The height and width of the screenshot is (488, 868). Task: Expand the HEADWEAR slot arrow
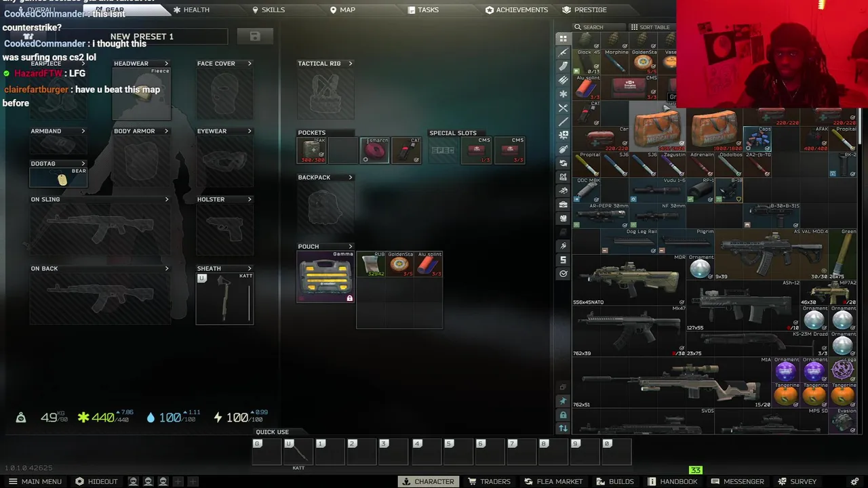pos(166,64)
